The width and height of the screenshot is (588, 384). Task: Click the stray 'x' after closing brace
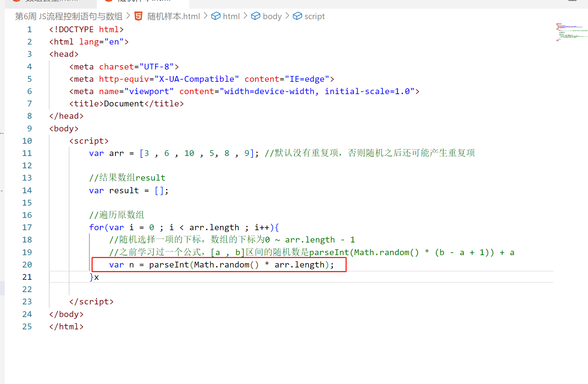[97, 277]
